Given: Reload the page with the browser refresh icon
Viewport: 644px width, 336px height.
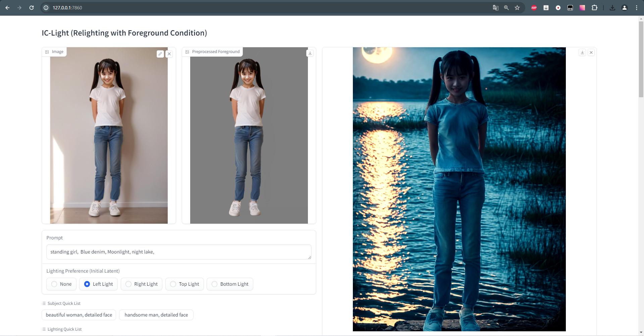Looking at the screenshot, I should point(32,8).
